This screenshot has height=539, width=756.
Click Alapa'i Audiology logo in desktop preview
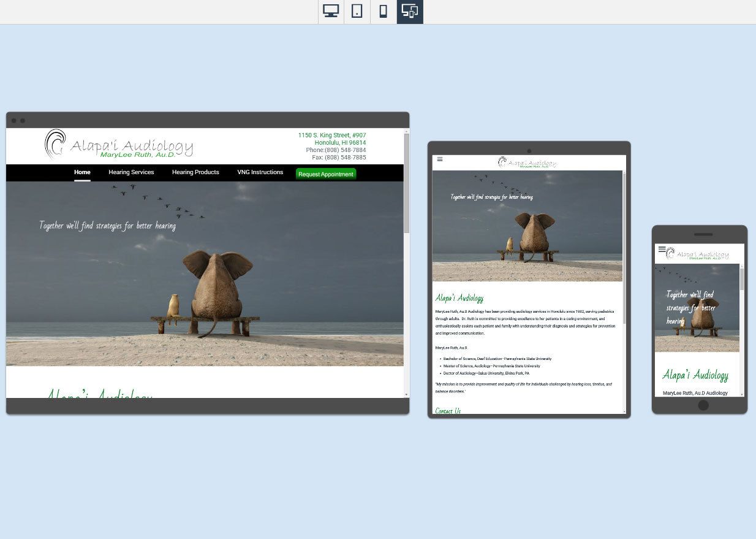tap(119, 145)
